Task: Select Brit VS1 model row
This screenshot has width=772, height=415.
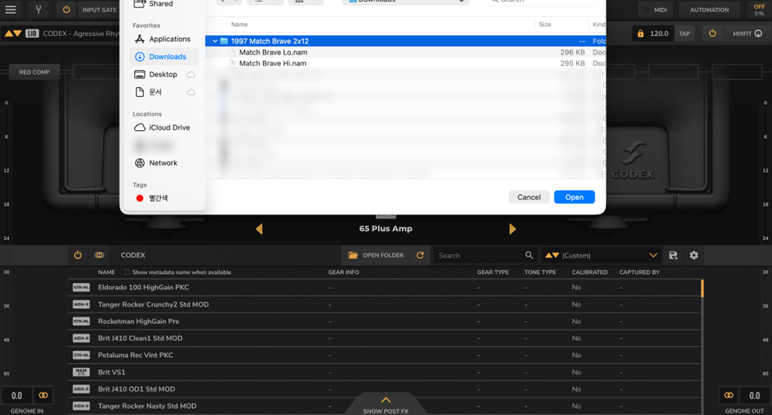Action: (384, 372)
